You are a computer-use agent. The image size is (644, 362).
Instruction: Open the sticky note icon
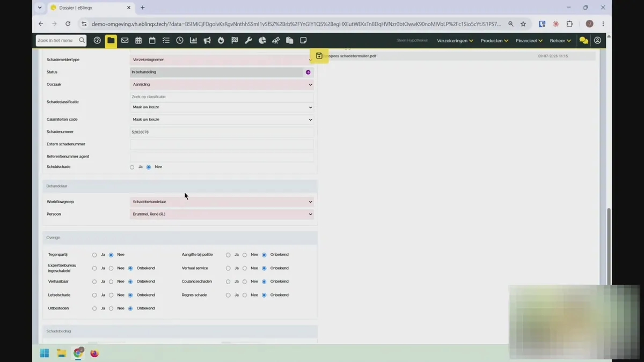click(x=303, y=40)
